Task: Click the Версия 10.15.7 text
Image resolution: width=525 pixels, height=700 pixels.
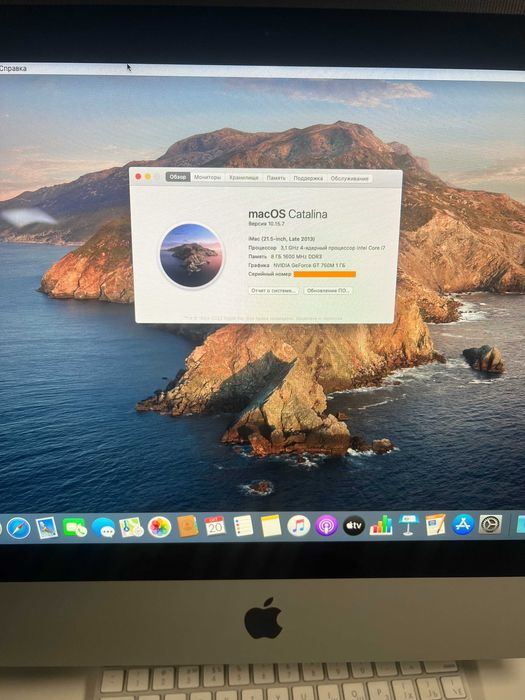Action: (266, 223)
